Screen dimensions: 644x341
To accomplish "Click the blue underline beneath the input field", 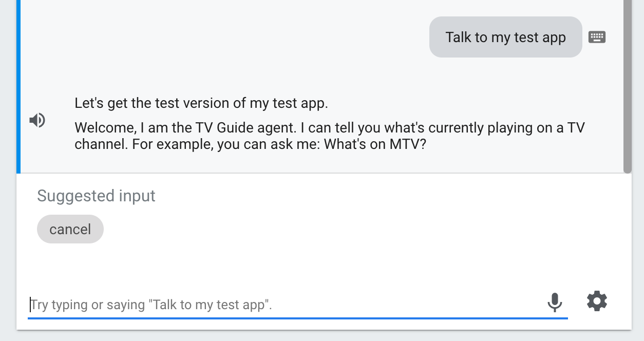I will pos(298,318).
